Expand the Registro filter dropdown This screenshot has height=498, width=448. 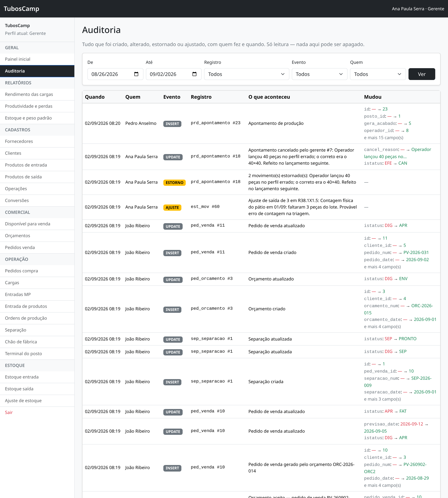pos(246,74)
